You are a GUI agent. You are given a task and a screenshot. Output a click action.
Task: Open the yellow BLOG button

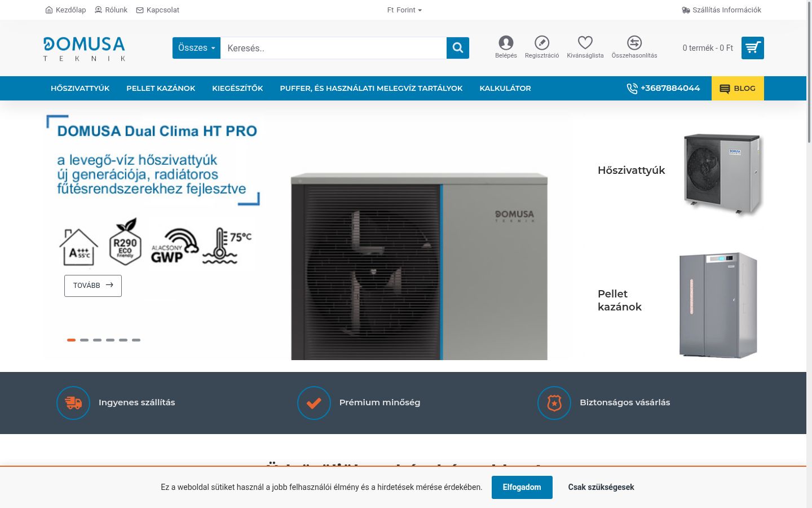coord(738,88)
